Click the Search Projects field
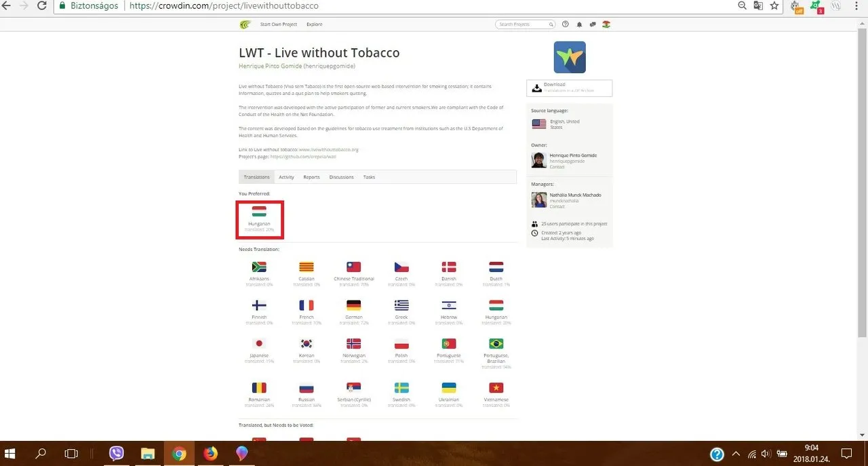This screenshot has height=466, width=868. (x=526, y=24)
